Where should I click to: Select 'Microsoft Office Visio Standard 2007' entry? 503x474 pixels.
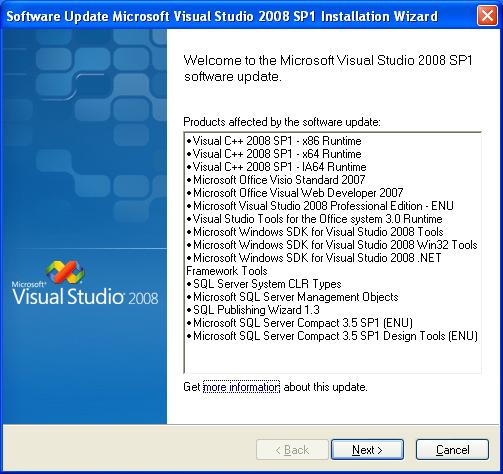point(276,180)
